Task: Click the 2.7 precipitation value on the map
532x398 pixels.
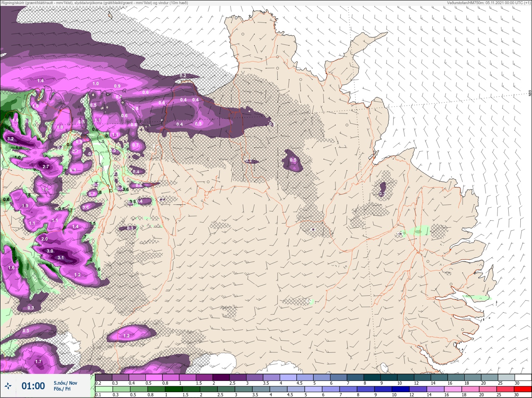Action: click(x=46, y=167)
